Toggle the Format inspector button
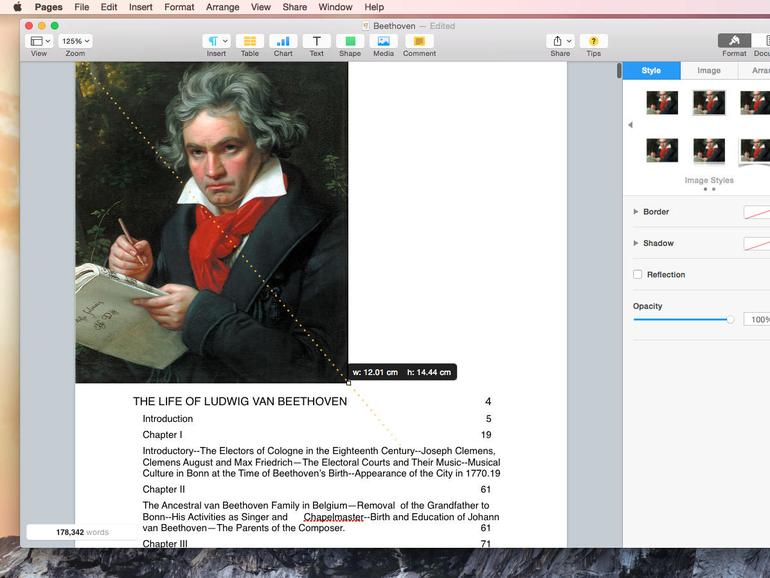770x578 pixels. [x=734, y=40]
